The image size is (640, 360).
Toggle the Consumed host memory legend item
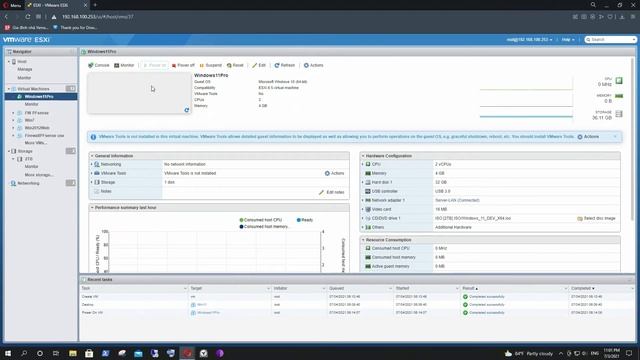264,227
